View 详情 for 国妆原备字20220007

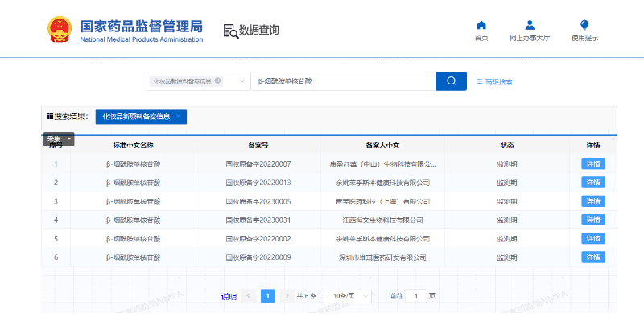(593, 164)
